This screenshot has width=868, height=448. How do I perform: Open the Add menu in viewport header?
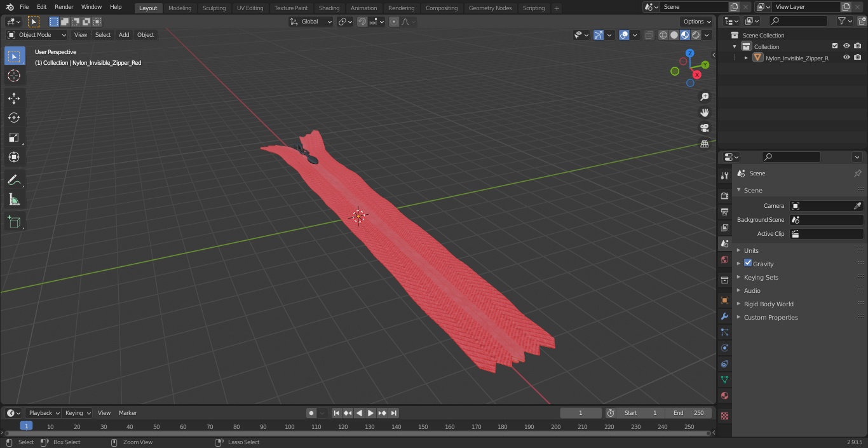click(x=124, y=35)
